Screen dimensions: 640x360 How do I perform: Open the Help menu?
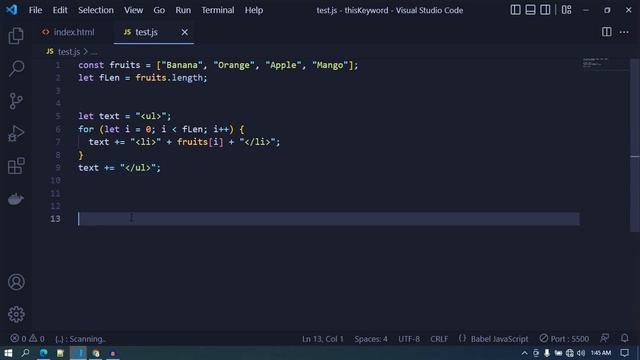253,10
